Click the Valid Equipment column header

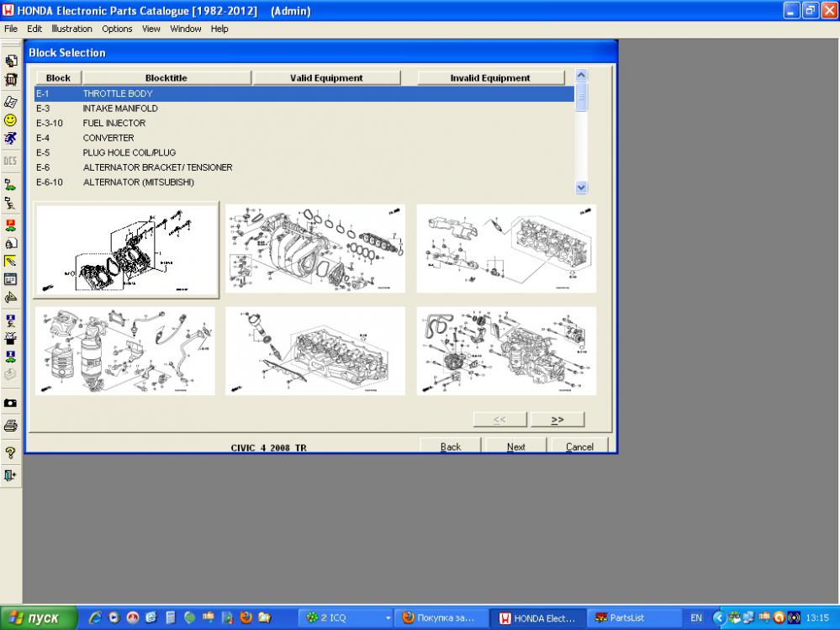tap(326, 77)
